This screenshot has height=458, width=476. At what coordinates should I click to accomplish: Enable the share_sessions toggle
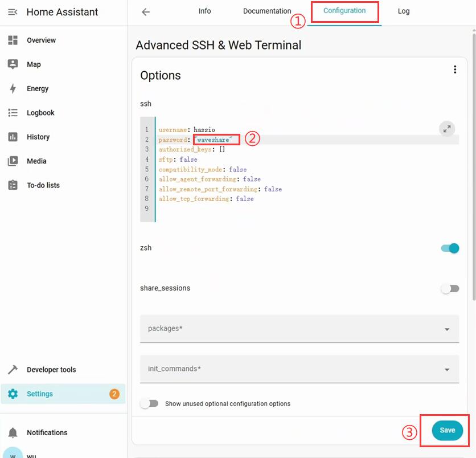coord(450,289)
